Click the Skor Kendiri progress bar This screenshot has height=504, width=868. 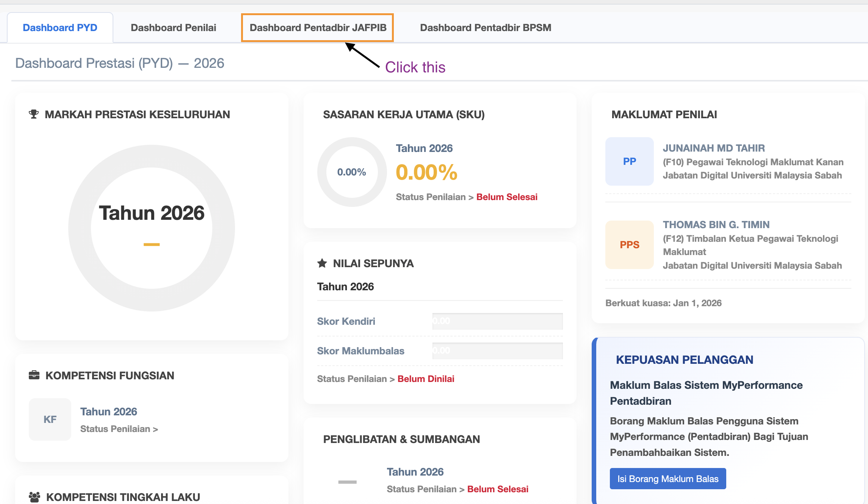(497, 321)
